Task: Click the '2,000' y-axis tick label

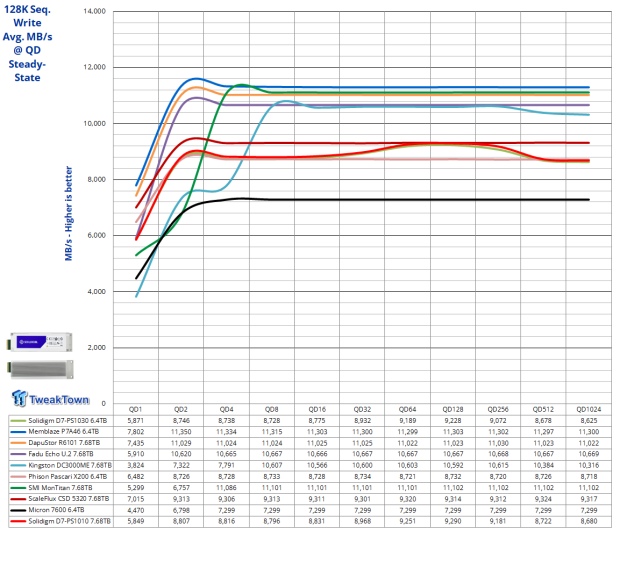Action: (96, 347)
